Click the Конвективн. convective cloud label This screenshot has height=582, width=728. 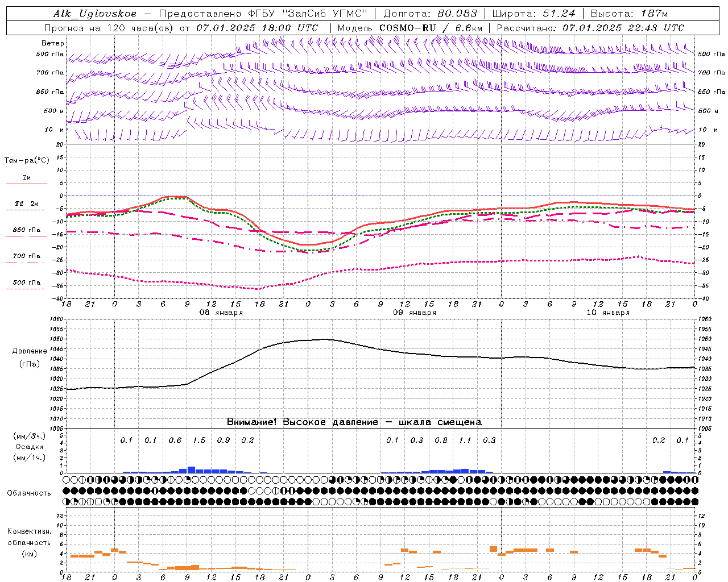pos(29,531)
